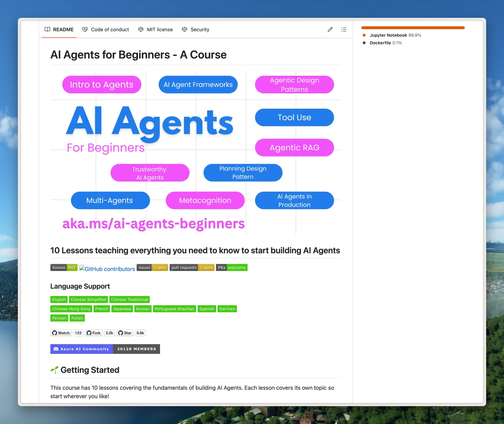The width and height of the screenshot is (504, 424).
Task: Click the Azure AI Community Discord badge
Action: 105,349
